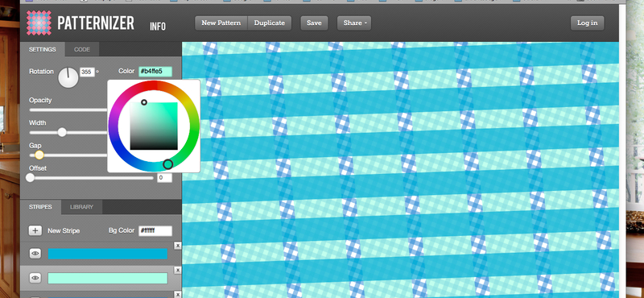Viewport: 644px width, 298px height.
Task: Click the Duplicate button
Action: click(x=270, y=23)
